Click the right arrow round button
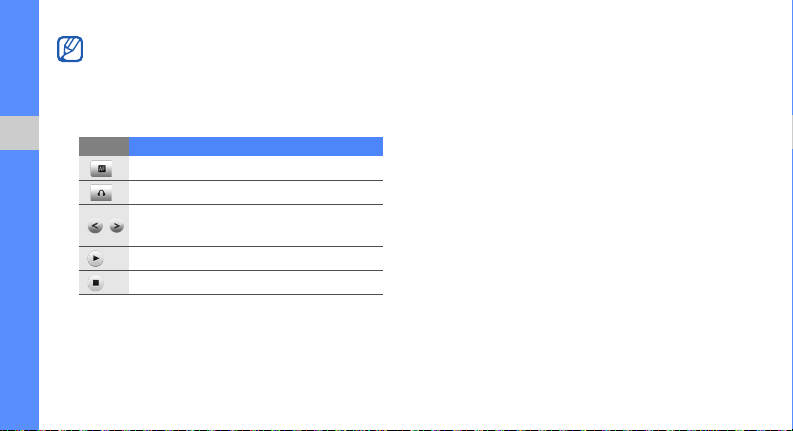The height and width of the screenshot is (431, 793). point(117,226)
